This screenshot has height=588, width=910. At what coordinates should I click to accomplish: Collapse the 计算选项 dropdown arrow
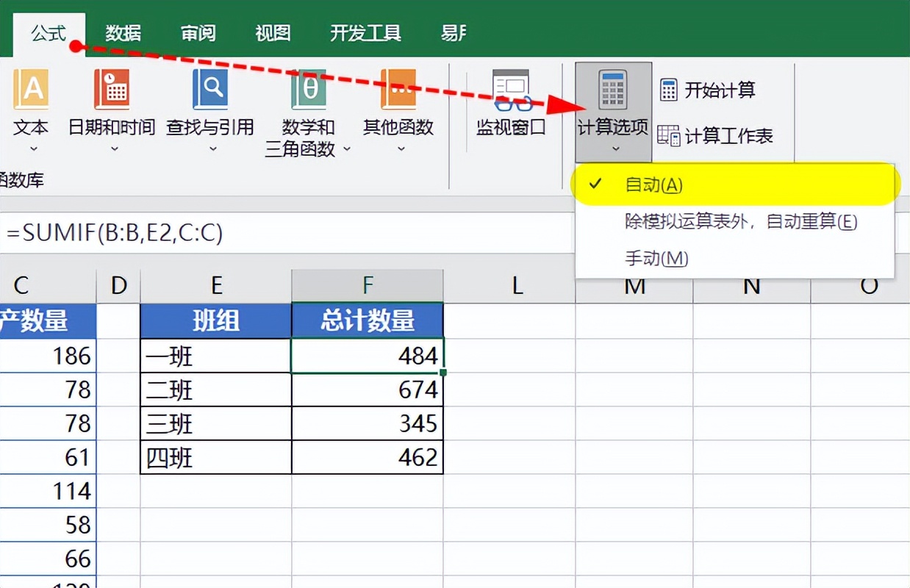615,148
